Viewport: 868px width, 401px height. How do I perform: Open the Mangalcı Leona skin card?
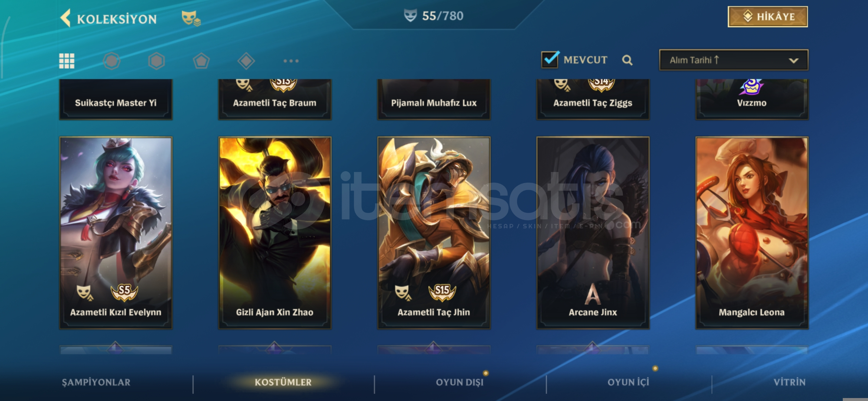point(752,233)
